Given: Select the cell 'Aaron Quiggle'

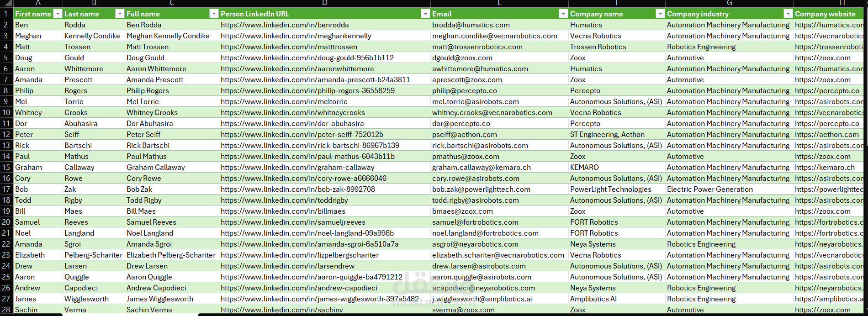Looking at the screenshot, I should coord(172,277).
